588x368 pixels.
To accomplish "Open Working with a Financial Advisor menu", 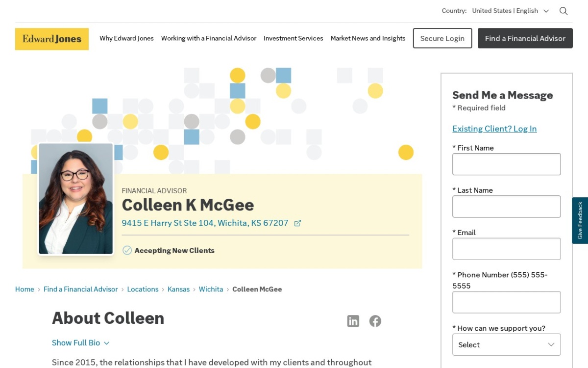I will pos(209,38).
